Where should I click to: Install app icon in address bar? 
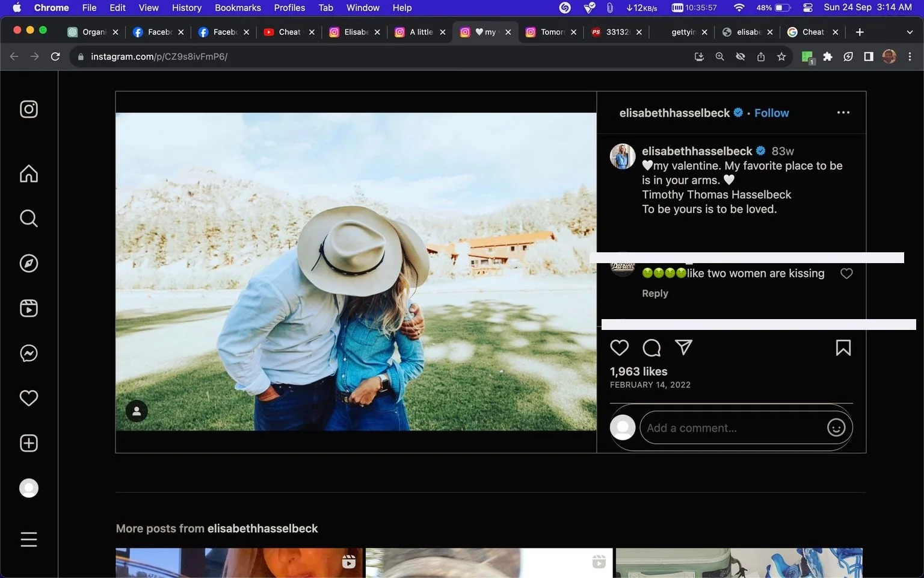click(x=699, y=56)
